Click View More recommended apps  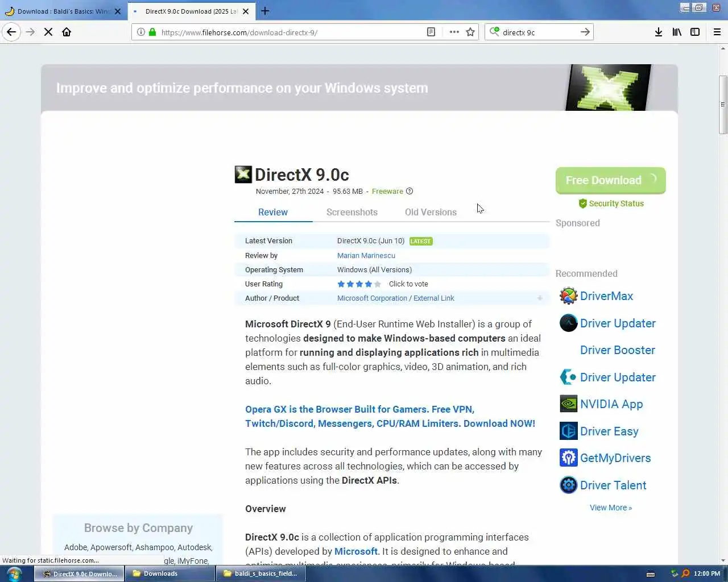pyautogui.click(x=611, y=508)
